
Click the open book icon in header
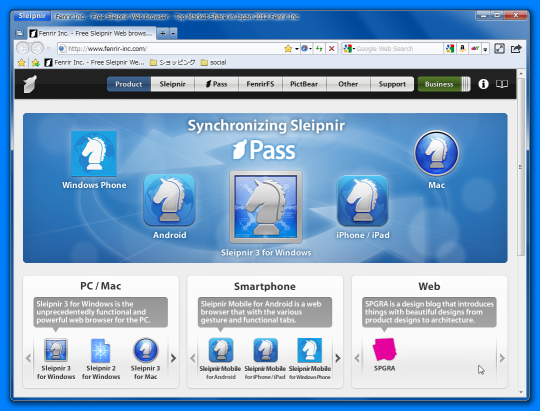tap(501, 84)
